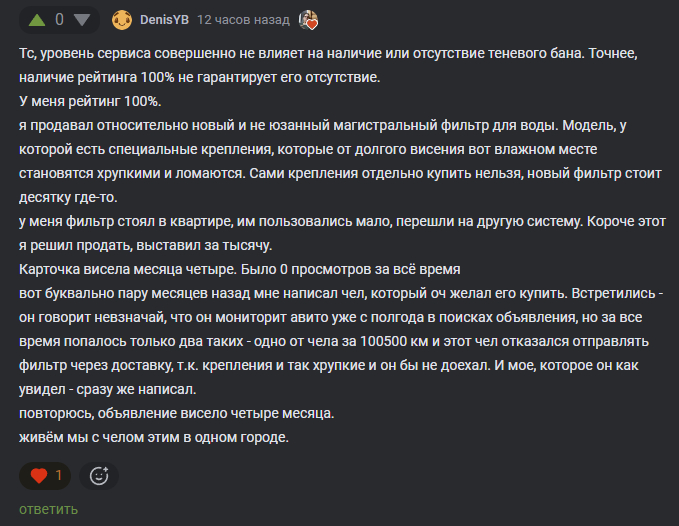Image resolution: width=679 pixels, height=526 pixels.
Task: Click the line 'У меня рейтинг 100%.'
Action: click(90, 101)
